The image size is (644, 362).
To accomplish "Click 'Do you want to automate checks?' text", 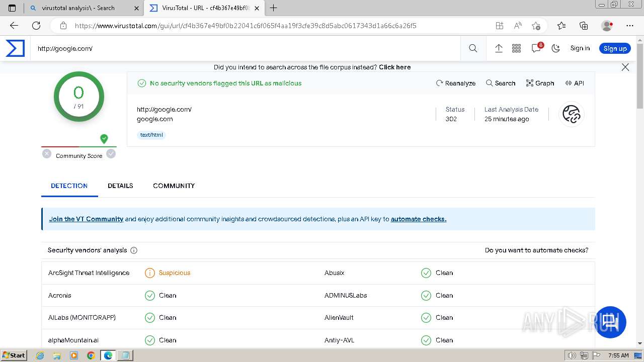I will 536,250.
